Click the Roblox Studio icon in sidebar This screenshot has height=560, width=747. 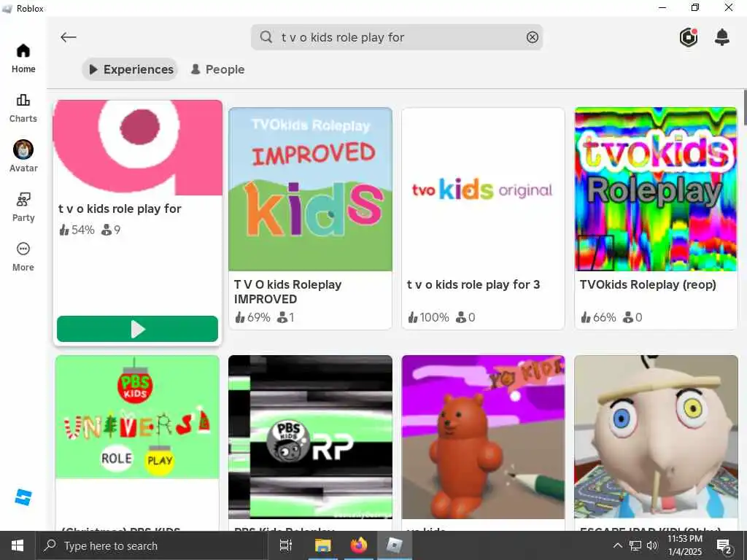click(23, 497)
